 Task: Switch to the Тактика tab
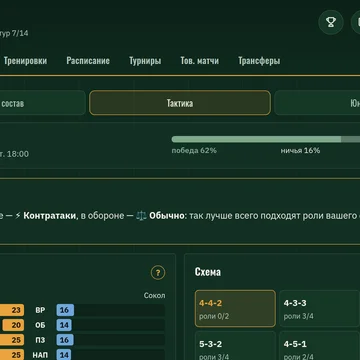coord(180,103)
